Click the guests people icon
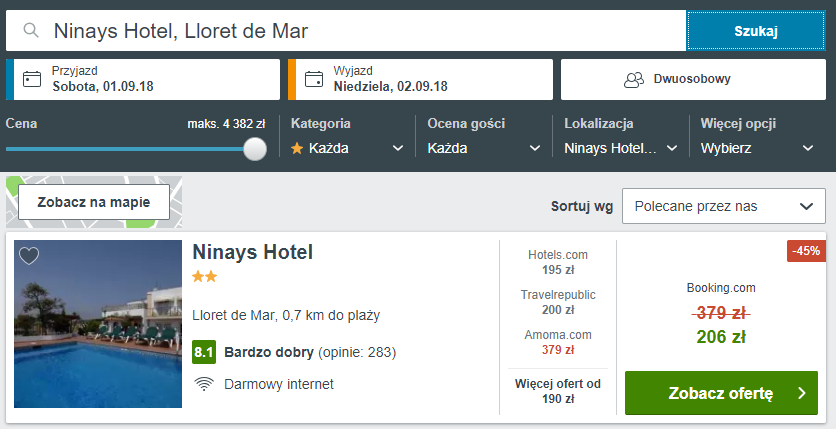Viewport: 836px width, 429px height. pos(632,79)
